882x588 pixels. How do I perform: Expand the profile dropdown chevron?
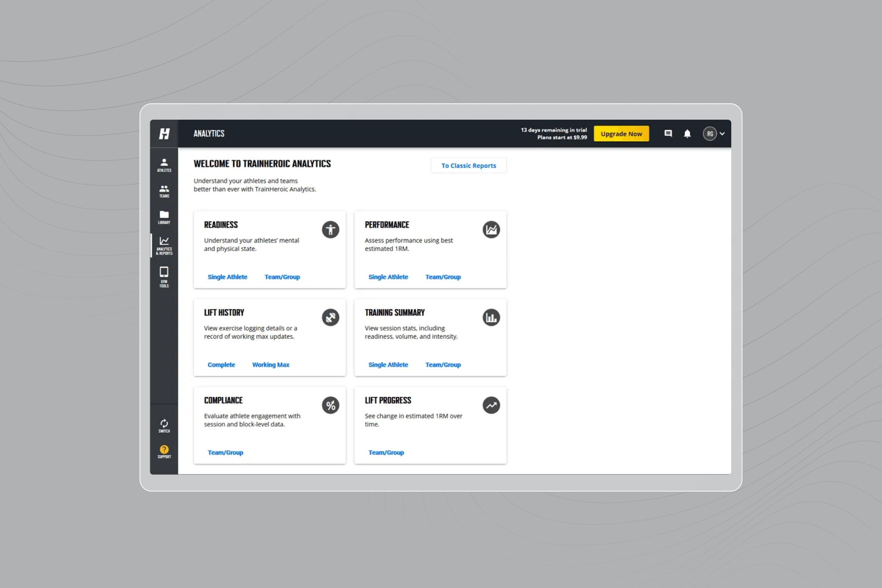click(722, 133)
